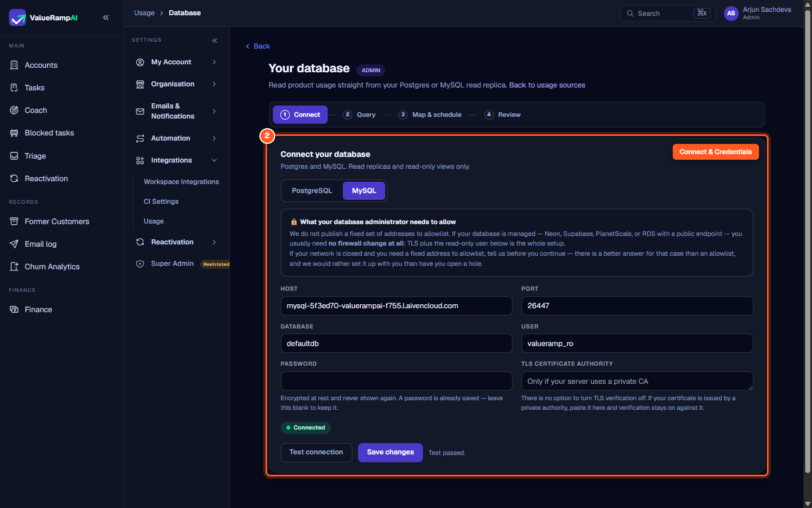Click the Organisation store icon
This screenshot has height=508, width=812.
pos(140,84)
